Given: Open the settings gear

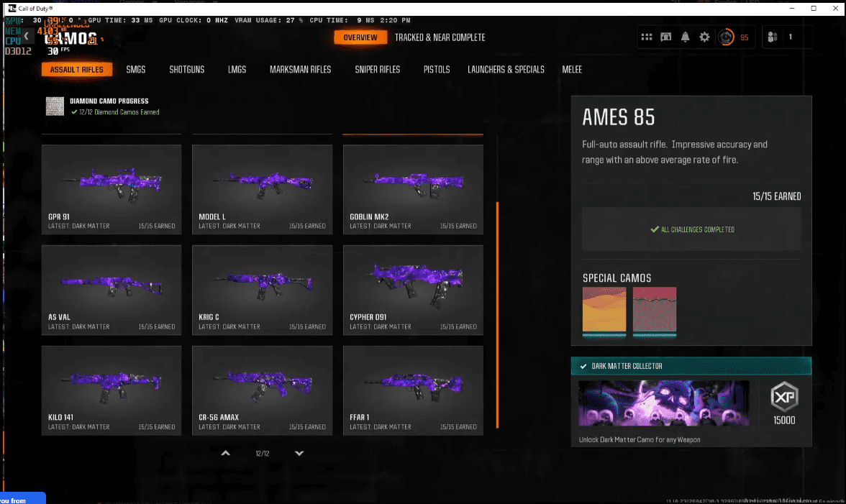Looking at the screenshot, I should click(x=705, y=37).
